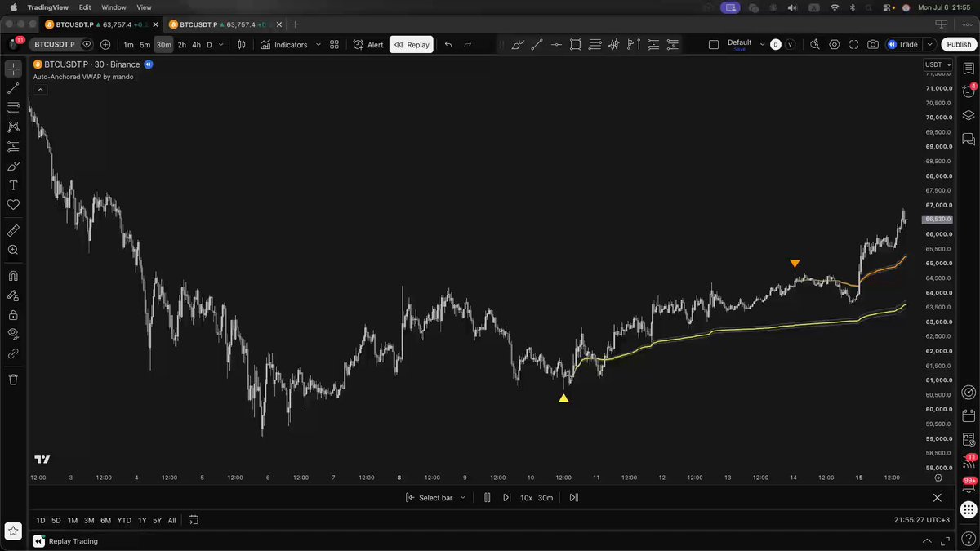Enter fullscreen mode
Image resolution: width=980 pixels, height=551 pixels.
[x=853, y=45]
